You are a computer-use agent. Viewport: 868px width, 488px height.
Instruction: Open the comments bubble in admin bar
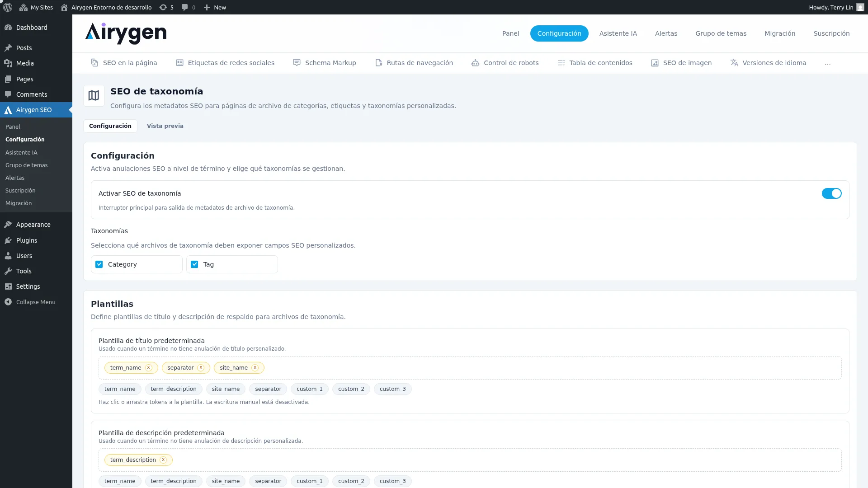[188, 7]
